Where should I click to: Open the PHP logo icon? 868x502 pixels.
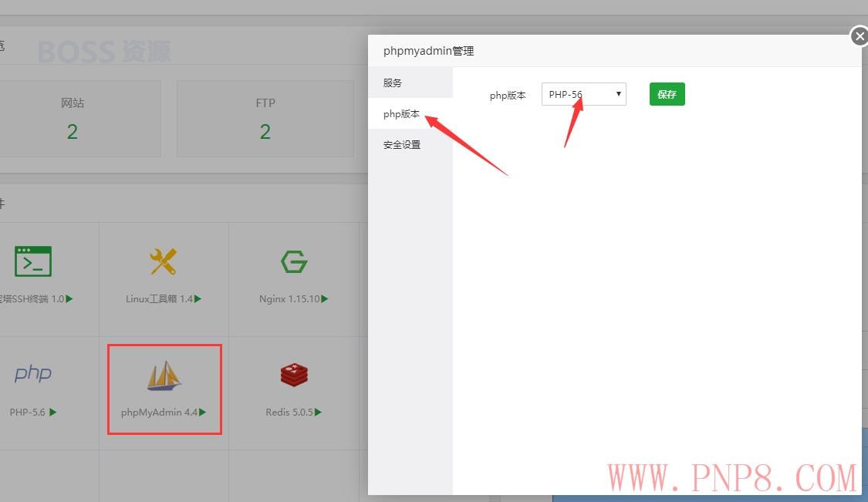[33, 373]
